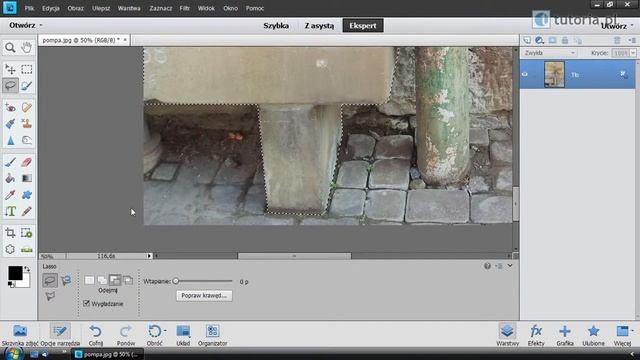Image resolution: width=640 pixels, height=360 pixels.
Task: Select the Hand tool
Action: click(x=27, y=48)
